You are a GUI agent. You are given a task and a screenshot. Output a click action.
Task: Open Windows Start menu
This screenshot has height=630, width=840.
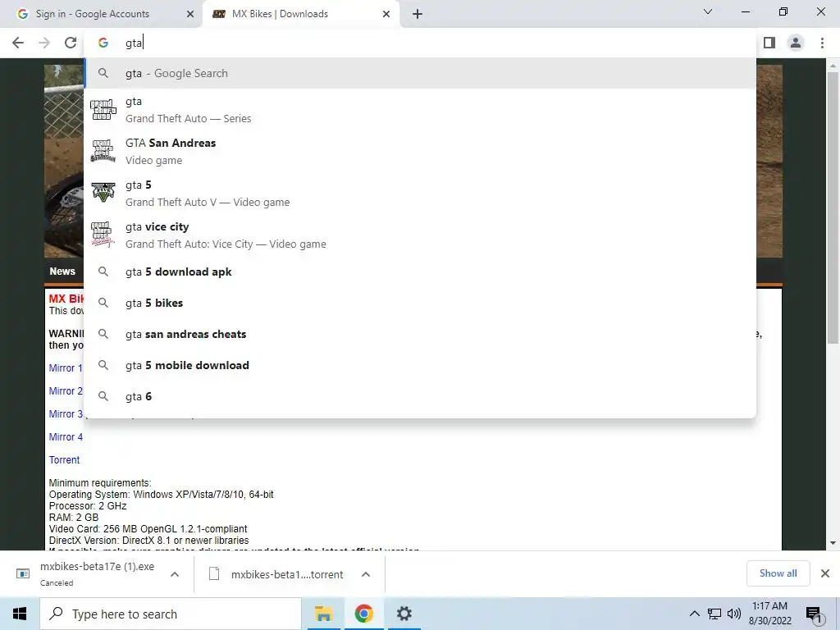tap(20, 614)
